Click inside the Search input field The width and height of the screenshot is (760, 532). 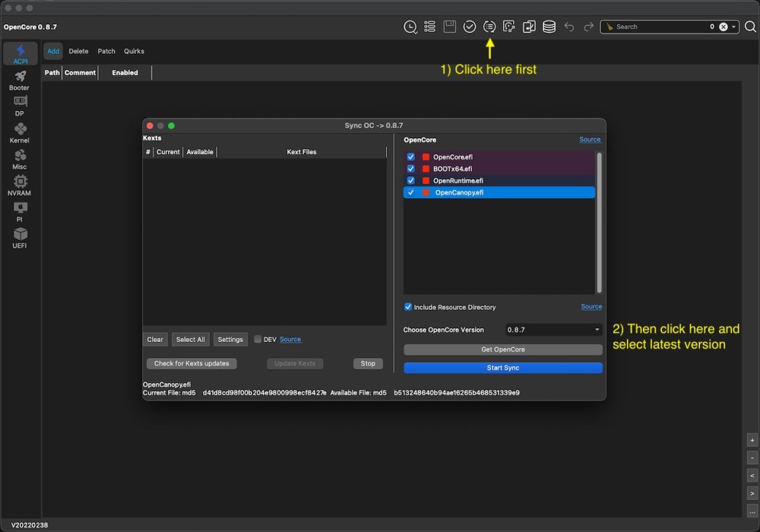pyautogui.click(x=662, y=27)
